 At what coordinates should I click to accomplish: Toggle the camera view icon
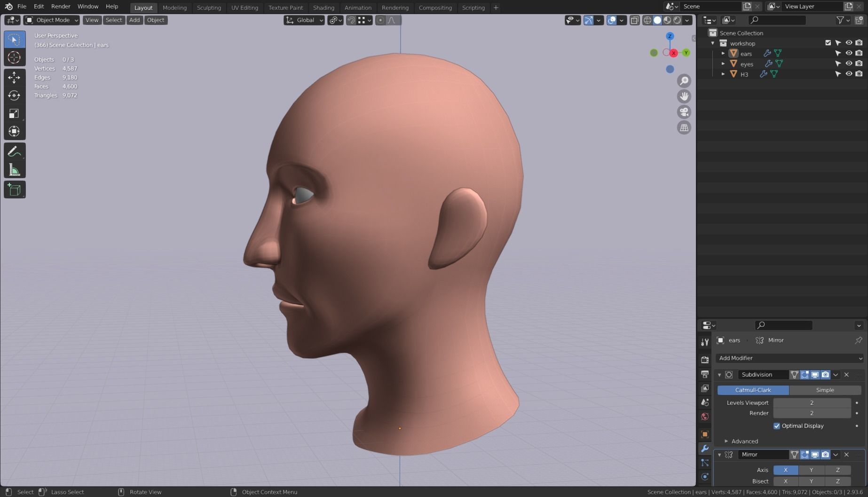[684, 112]
